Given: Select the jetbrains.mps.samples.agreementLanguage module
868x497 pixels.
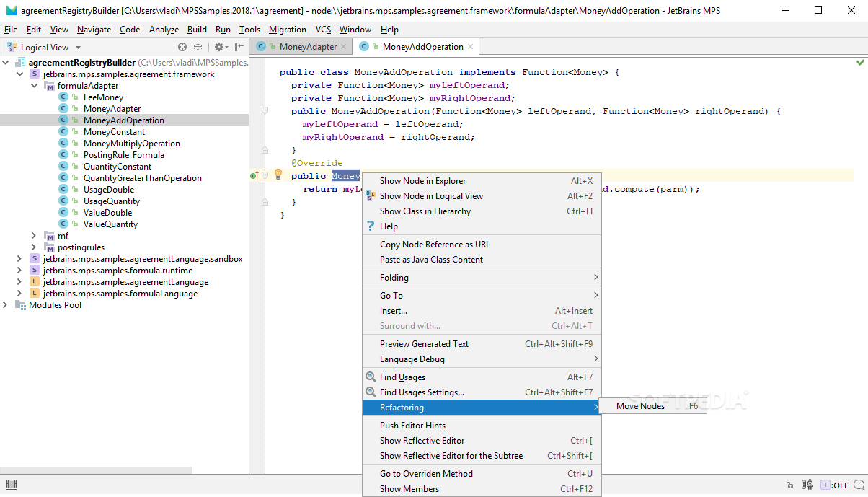Looking at the screenshot, I should pyautogui.click(x=125, y=282).
